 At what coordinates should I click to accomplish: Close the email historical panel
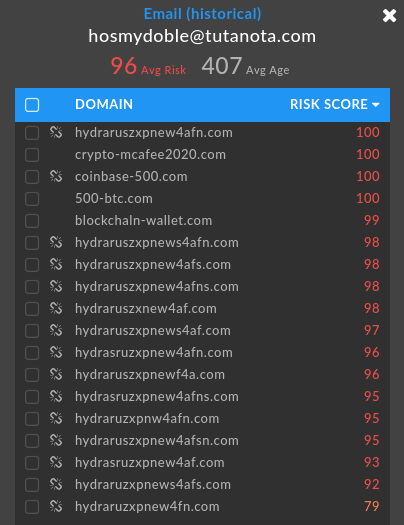[389, 15]
